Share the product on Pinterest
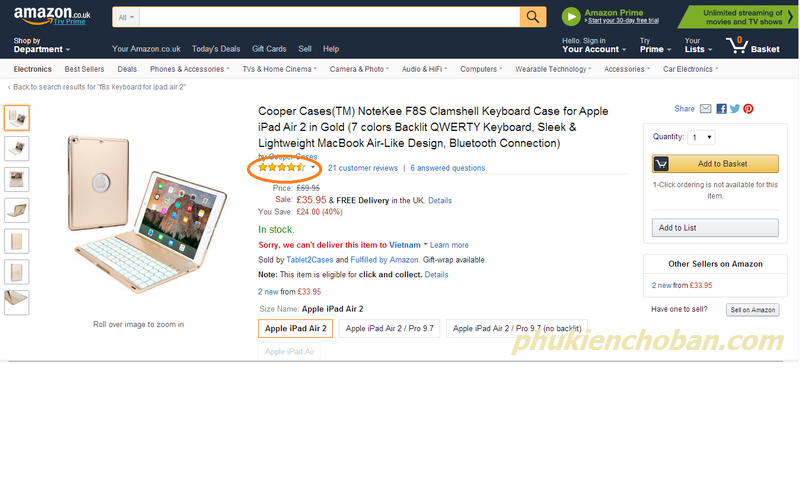 point(748,109)
